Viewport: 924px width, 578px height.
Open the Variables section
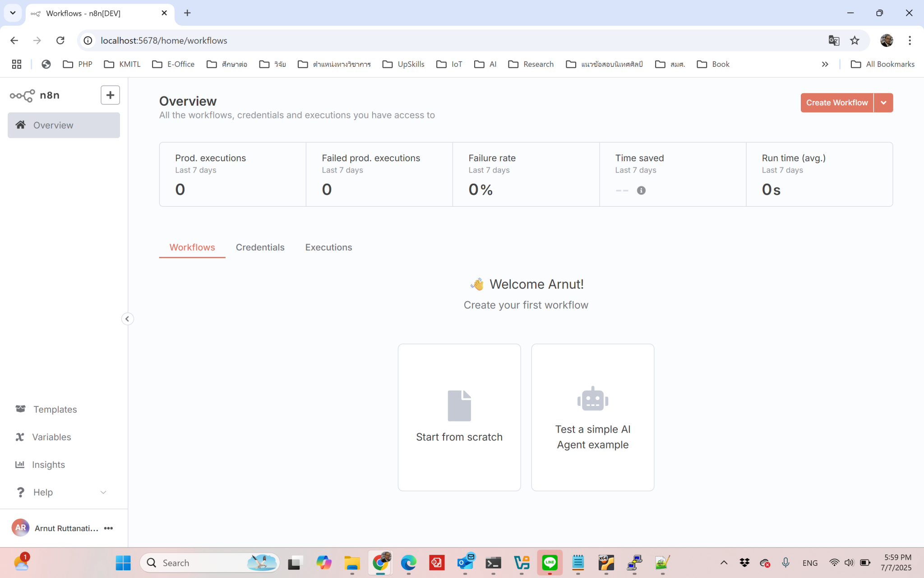(51, 437)
